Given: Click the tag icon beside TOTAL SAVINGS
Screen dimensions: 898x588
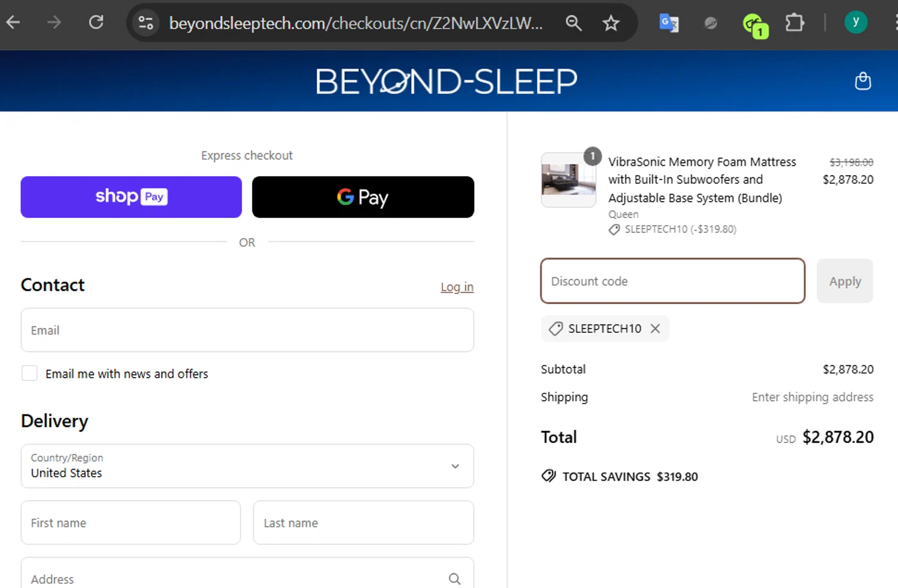Looking at the screenshot, I should 548,476.
